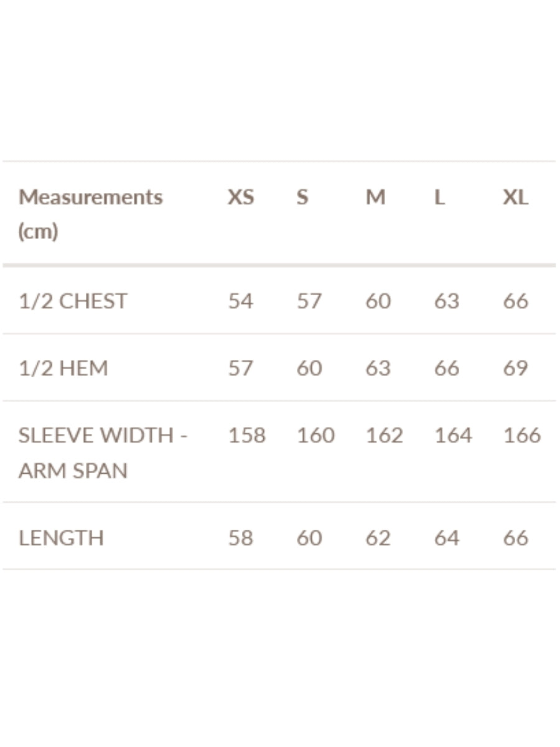The width and height of the screenshot is (560, 747).
Task: Click the 1/2 hem XS value 57
Action: point(241,368)
